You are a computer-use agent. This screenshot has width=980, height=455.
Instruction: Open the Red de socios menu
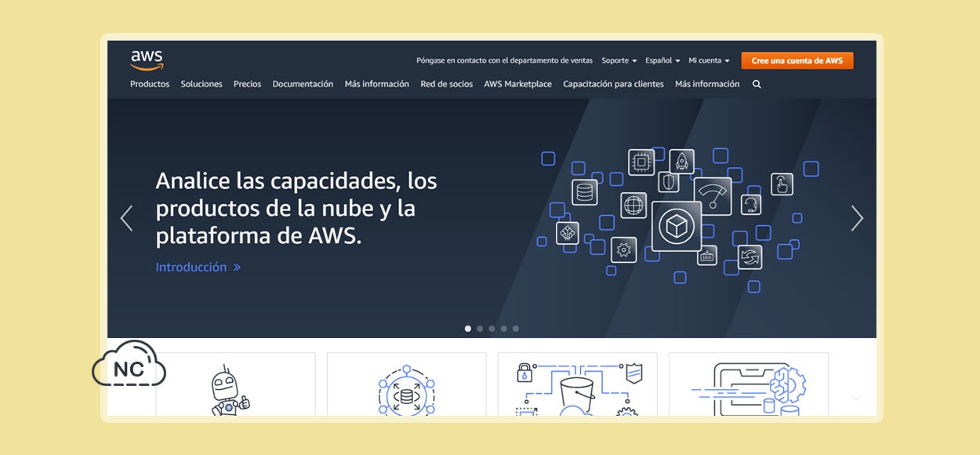447,84
